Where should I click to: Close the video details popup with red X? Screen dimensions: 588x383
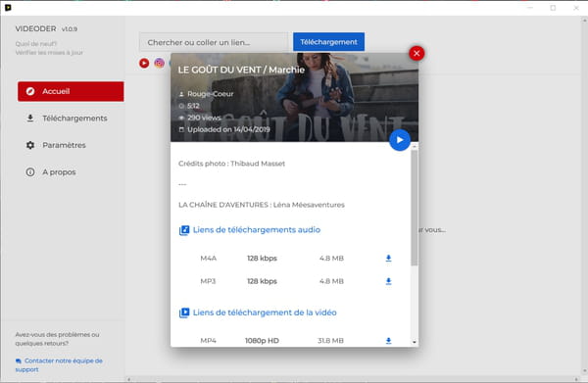click(x=416, y=53)
